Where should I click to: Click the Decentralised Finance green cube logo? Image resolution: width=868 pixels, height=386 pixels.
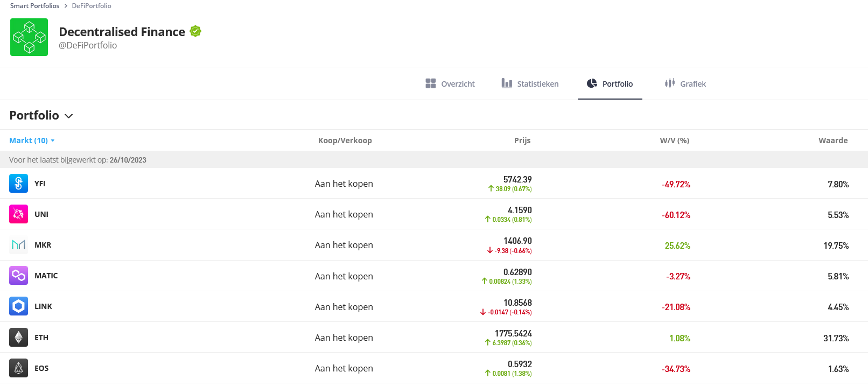click(29, 37)
